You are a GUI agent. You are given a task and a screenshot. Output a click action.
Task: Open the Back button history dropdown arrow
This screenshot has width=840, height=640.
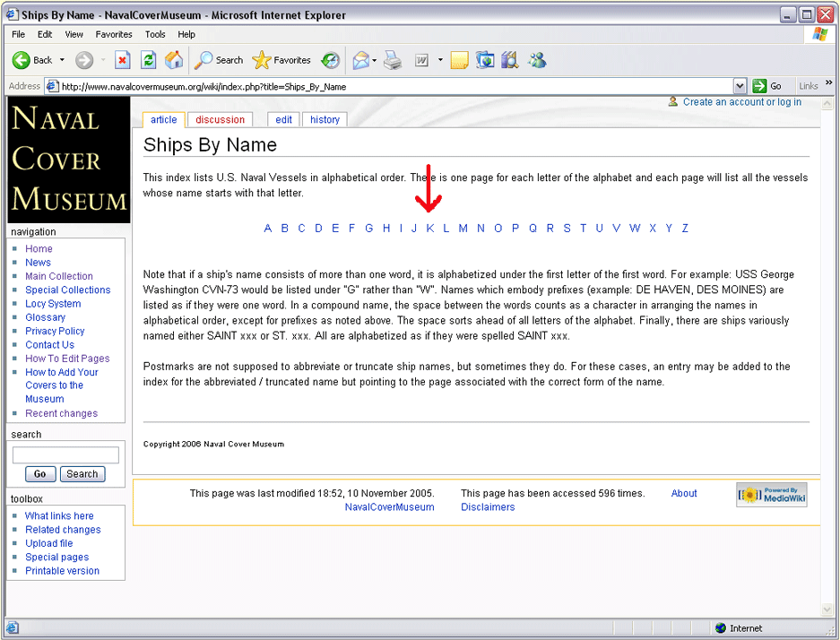(62, 60)
